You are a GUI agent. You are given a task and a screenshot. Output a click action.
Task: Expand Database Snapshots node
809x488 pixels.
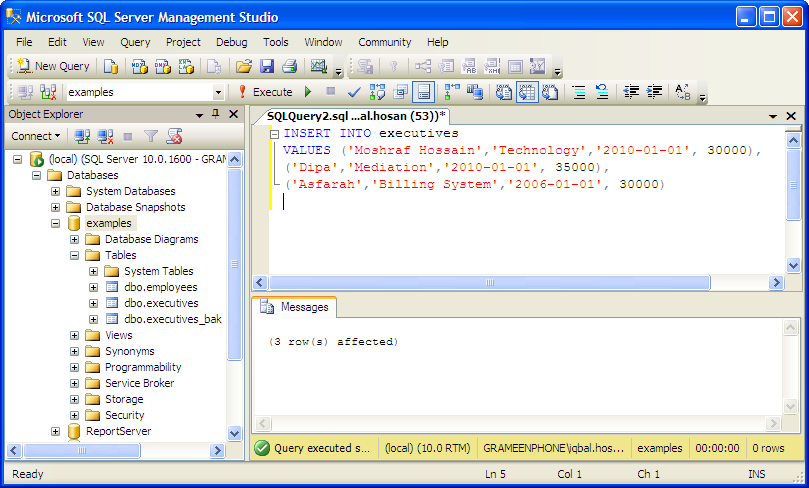pyautogui.click(x=55, y=207)
